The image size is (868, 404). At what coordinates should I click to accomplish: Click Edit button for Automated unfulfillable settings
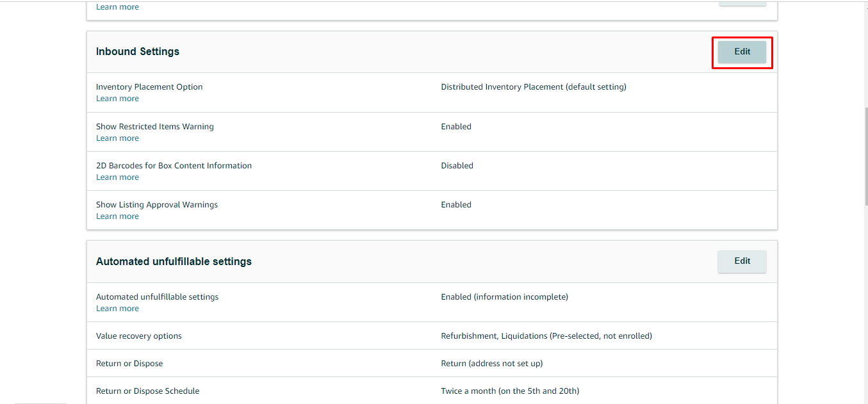[x=742, y=261]
